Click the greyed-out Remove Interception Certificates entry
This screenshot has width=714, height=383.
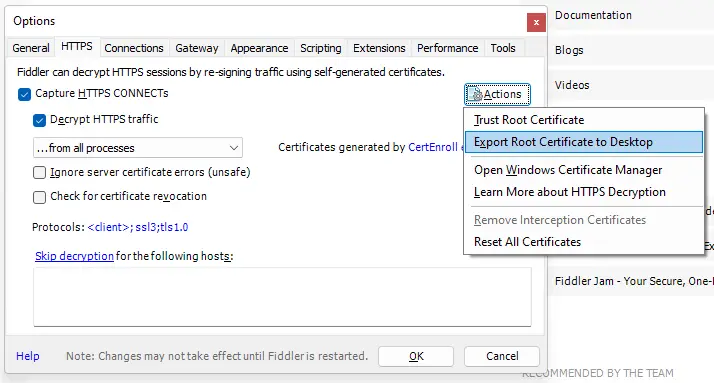(x=584, y=220)
